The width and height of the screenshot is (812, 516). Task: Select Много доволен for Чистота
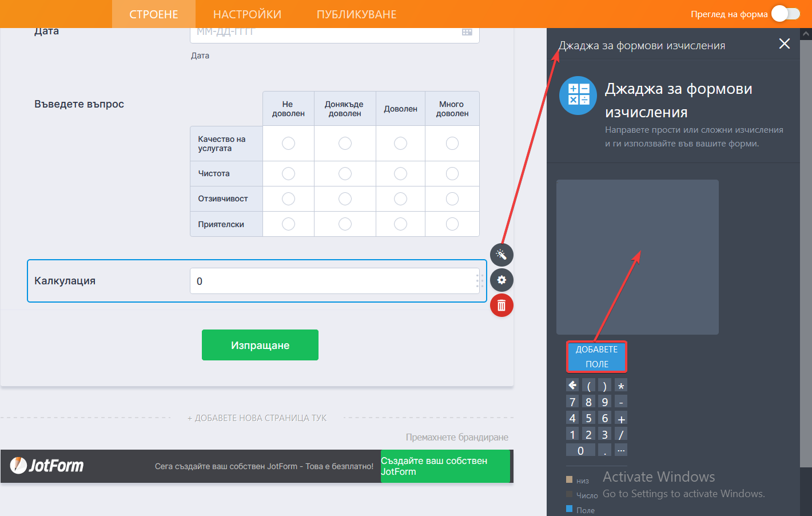452,173
